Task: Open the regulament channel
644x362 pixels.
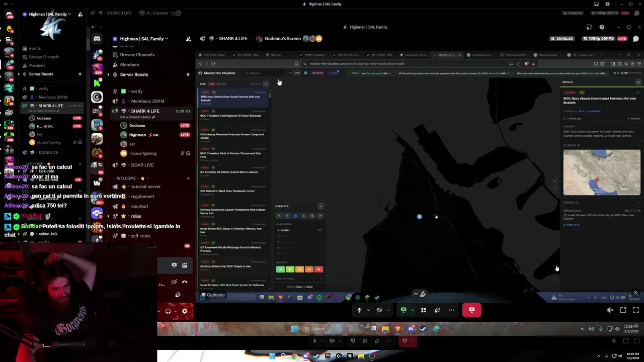Action: (x=142, y=197)
